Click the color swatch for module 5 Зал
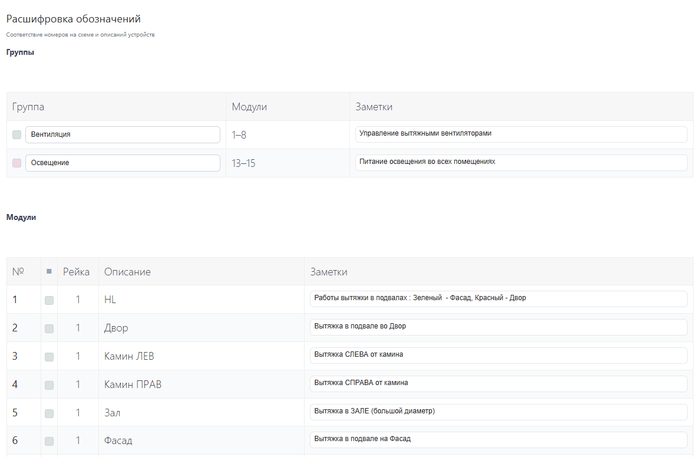700x457 pixels. (49, 413)
